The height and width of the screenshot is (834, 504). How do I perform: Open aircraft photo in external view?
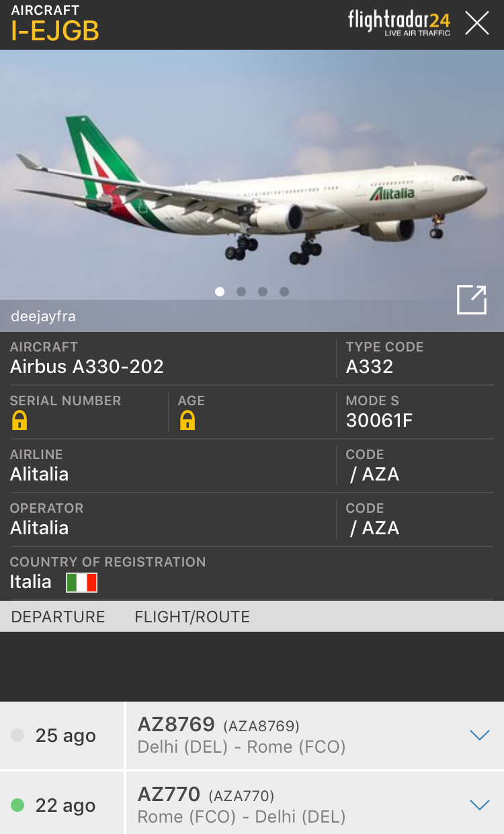(x=472, y=300)
